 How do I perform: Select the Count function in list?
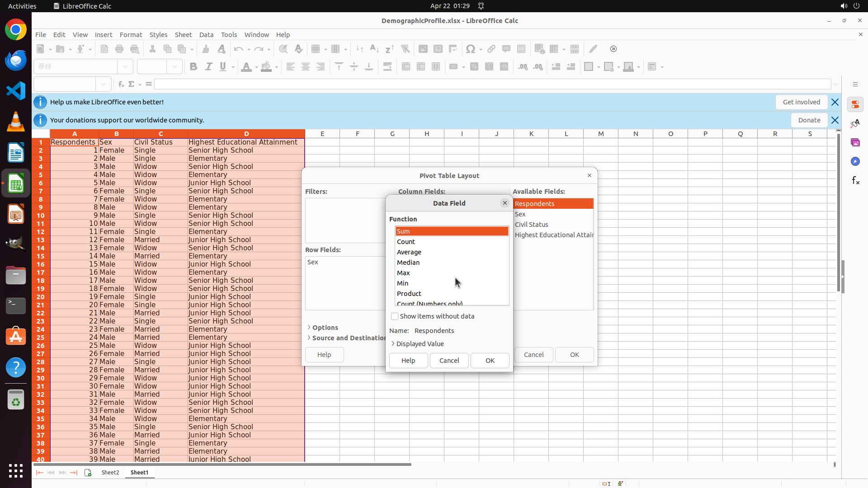[x=406, y=242]
